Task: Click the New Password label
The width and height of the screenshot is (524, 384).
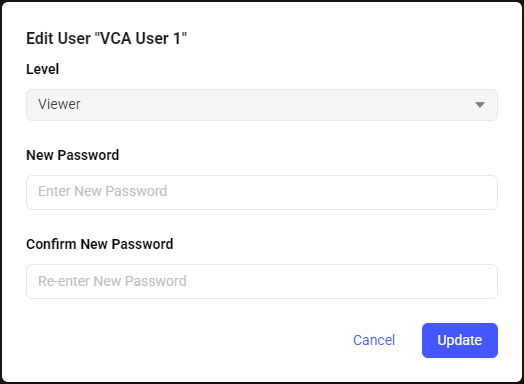Action: [x=73, y=155]
